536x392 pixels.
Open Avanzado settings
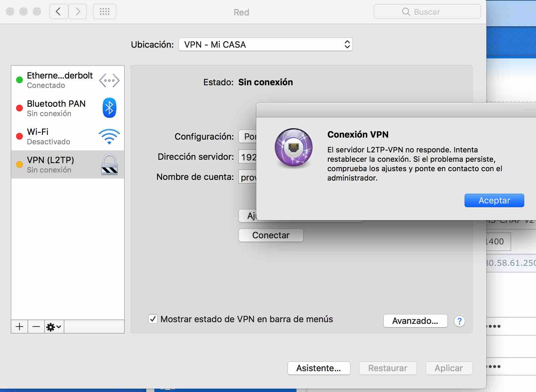click(x=415, y=321)
